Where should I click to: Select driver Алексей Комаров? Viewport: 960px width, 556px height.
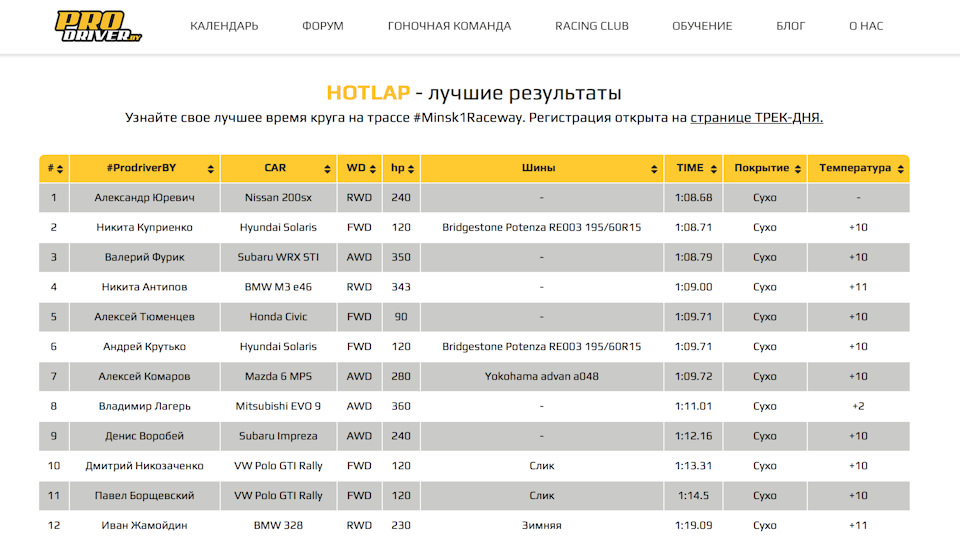coord(144,376)
